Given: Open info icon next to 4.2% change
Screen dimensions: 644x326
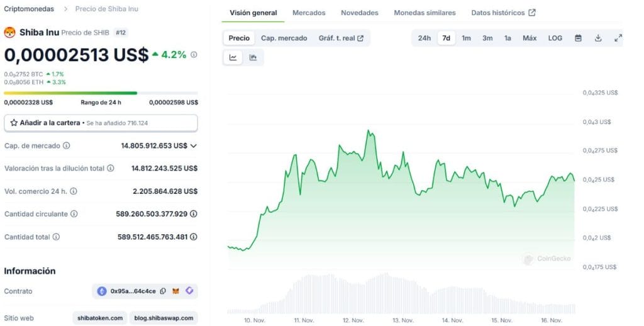Looking at the screenshot, I should [194, 55].
